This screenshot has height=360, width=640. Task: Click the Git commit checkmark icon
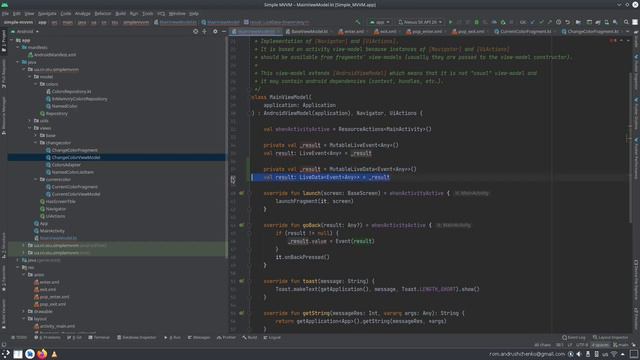tap(541, 22)
